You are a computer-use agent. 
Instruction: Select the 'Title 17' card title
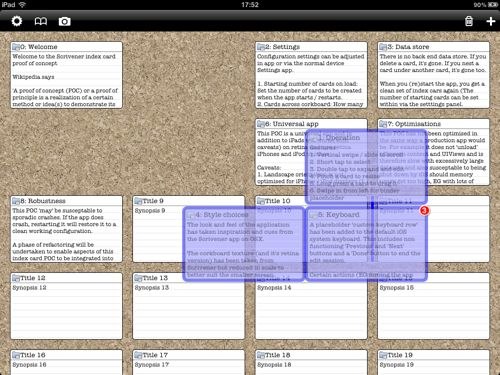tap(155, 355)
